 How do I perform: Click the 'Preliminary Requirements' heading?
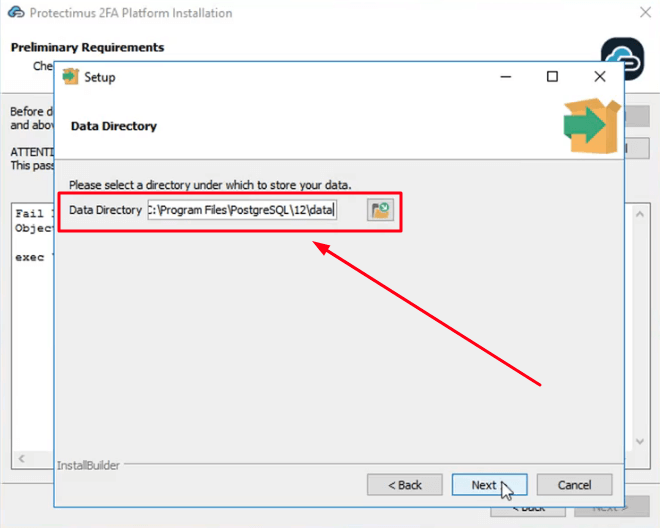[87, 47]
